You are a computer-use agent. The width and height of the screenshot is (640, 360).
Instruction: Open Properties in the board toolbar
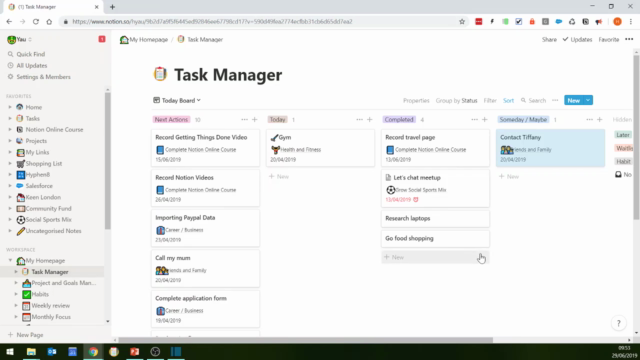point(416,100)
